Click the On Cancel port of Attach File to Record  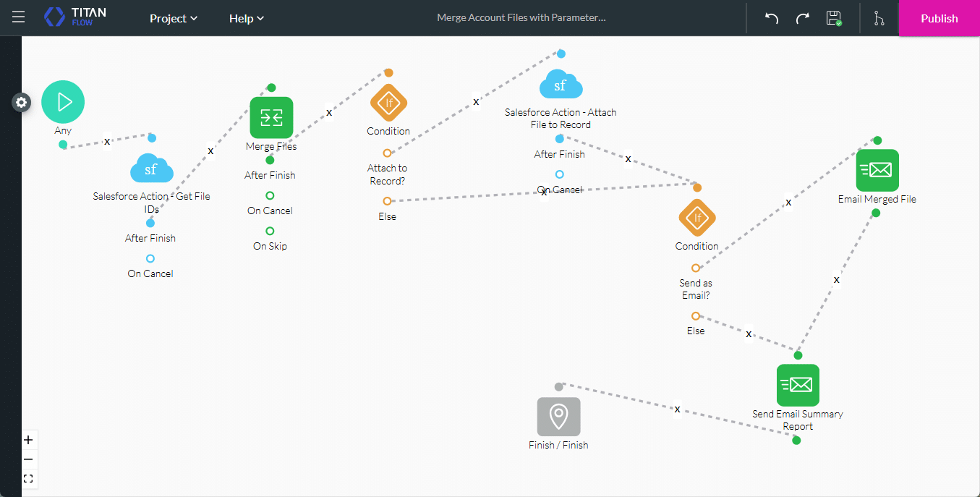coord(559,174)
